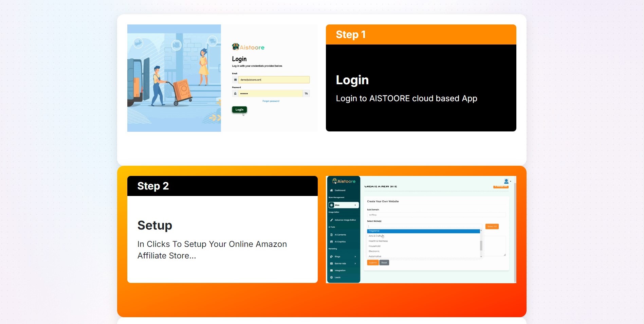Image resolution: width=644 pixels, height=324 pixels.
Task: Click the Sub Domain field with swiftbuy
Action: tap(436, 215)
